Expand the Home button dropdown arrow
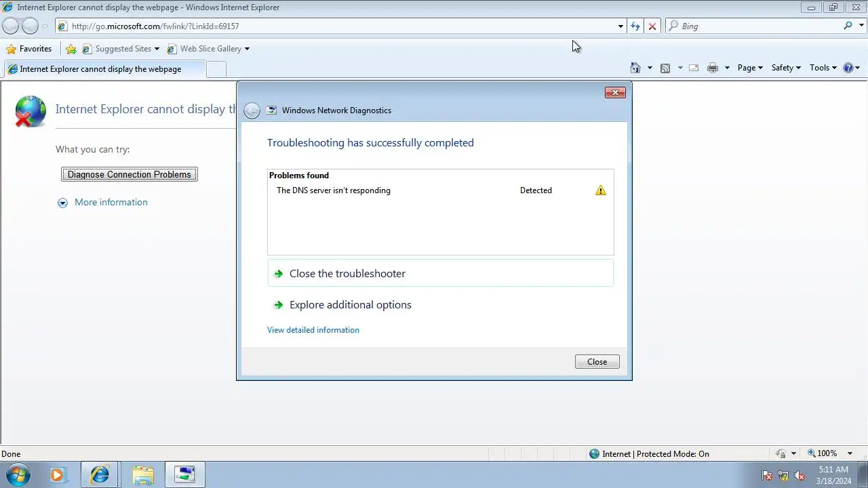 pyautogui.click(x=650, y=68)
